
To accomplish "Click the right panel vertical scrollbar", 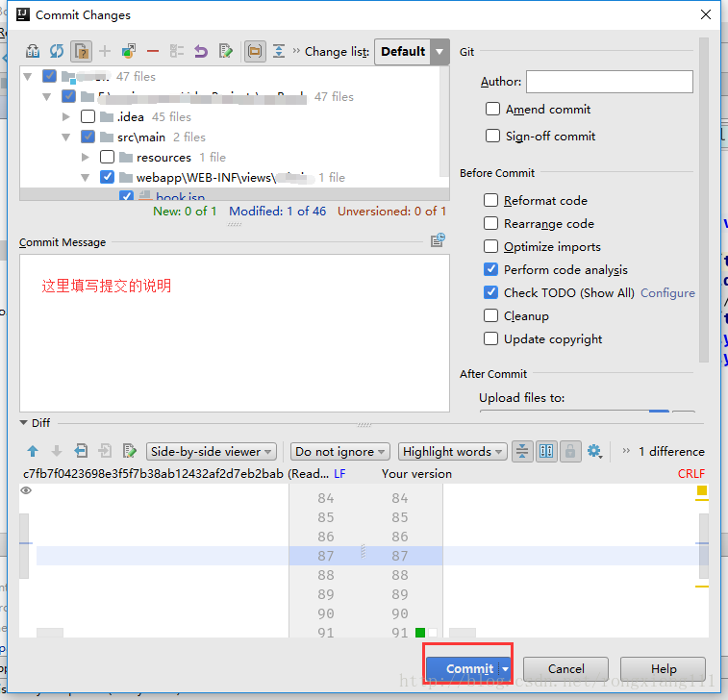I will click(704, 200).
